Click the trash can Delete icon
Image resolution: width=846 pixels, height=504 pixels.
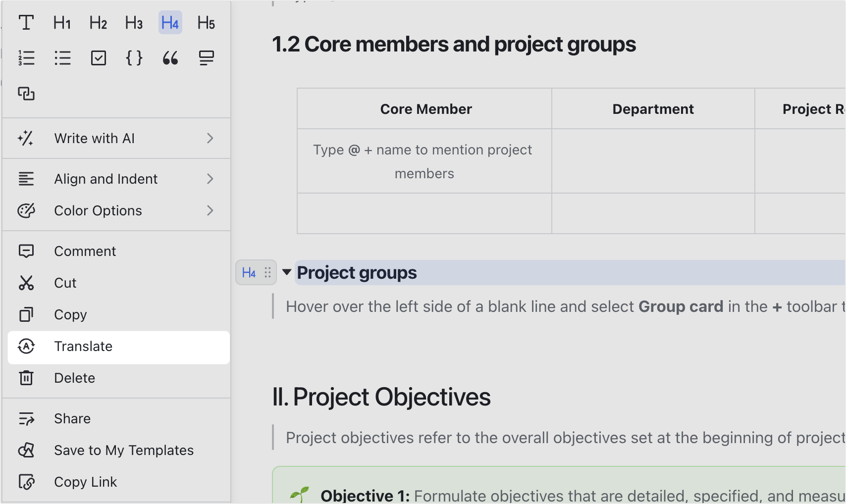pos(26,378)
